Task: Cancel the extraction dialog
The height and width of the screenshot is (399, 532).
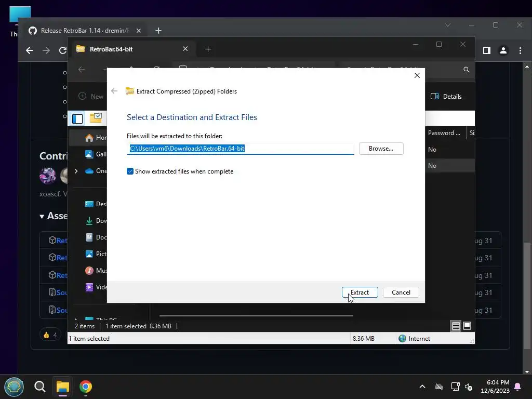Action: click(401, 292)
